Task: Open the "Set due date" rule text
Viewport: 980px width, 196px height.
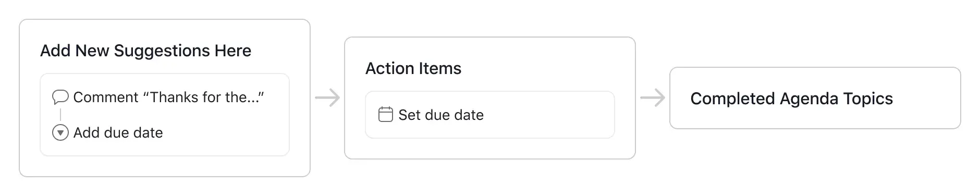Action: tap(441, 115)
